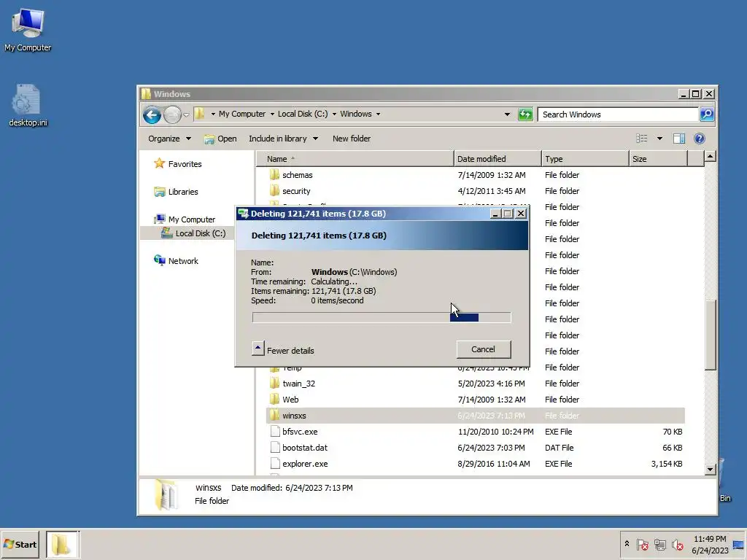Select the desktop.ini desktop file
747x560 pixels.
tap(28, 106)
